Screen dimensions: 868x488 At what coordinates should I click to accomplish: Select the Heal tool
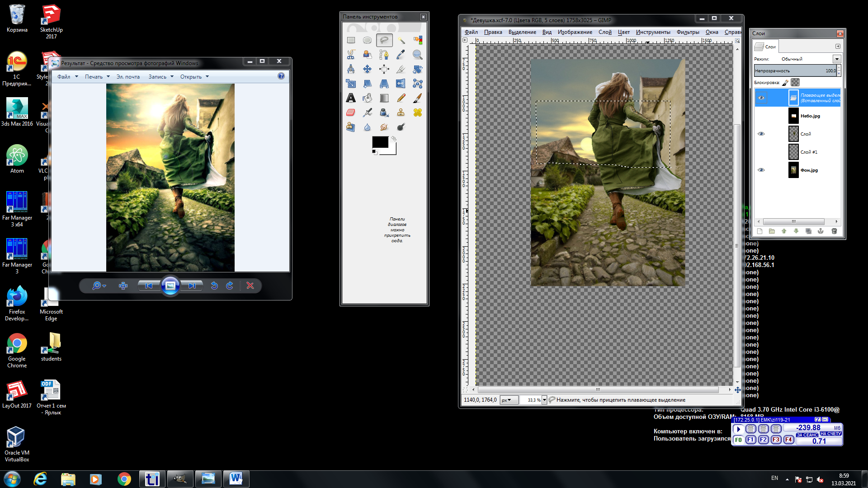pos(417,113)
